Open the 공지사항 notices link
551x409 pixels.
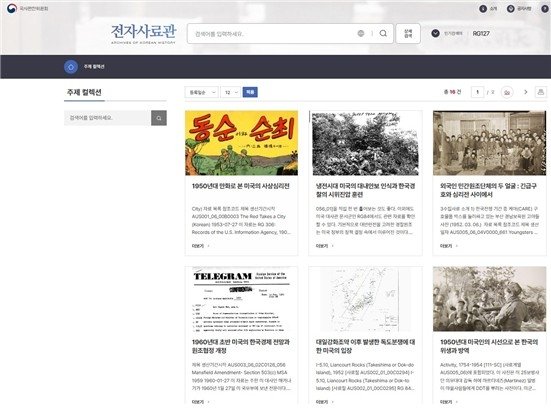(x=519, y=9)
